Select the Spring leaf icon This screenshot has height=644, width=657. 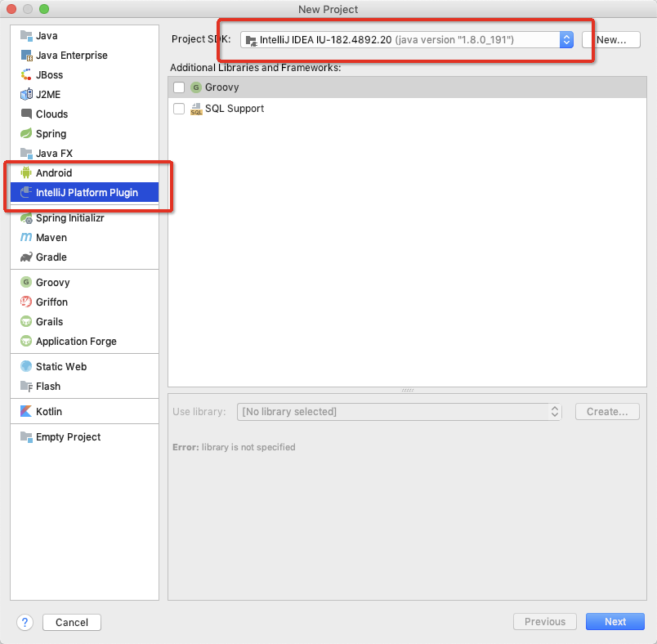(x=26, y=134)
